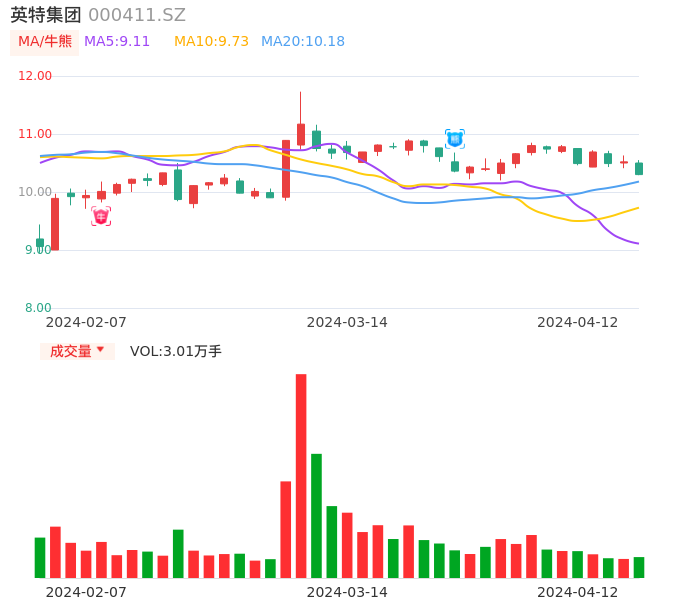Click the last green volume bar at right
686x606 pixels.
pyautogui.click(x=639, y=567)
